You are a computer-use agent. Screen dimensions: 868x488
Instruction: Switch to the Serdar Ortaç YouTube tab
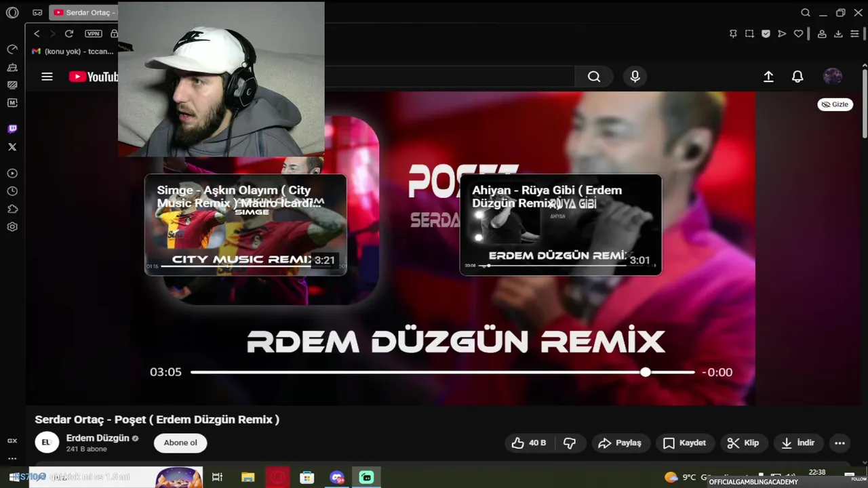pyautogui.click(x=84, y=12)
